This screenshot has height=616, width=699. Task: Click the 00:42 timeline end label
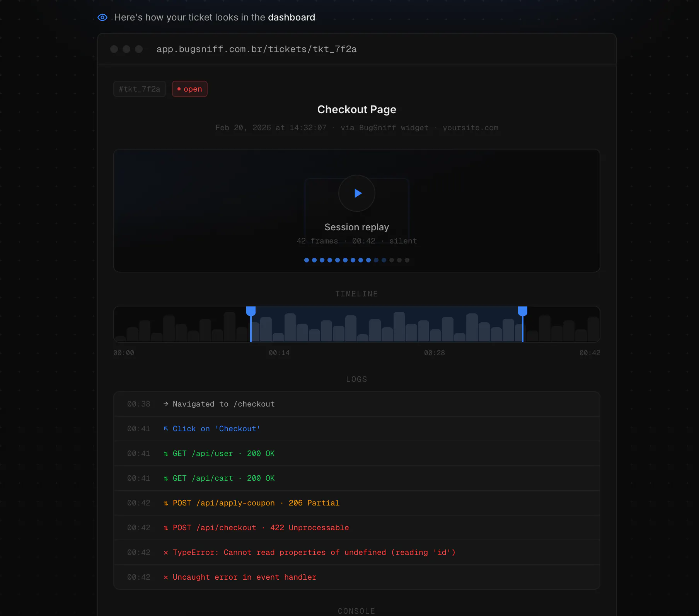point(590,353)
